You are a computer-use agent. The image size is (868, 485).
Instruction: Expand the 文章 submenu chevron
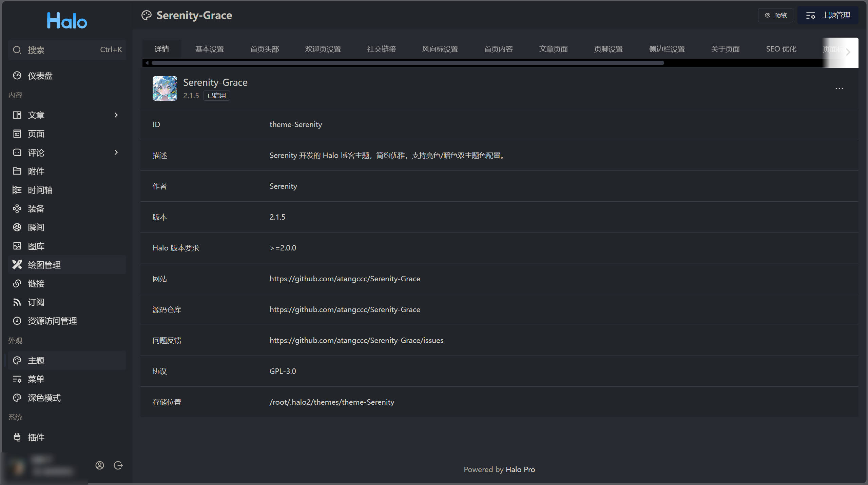pyautogui.click(x=116, y=115)
